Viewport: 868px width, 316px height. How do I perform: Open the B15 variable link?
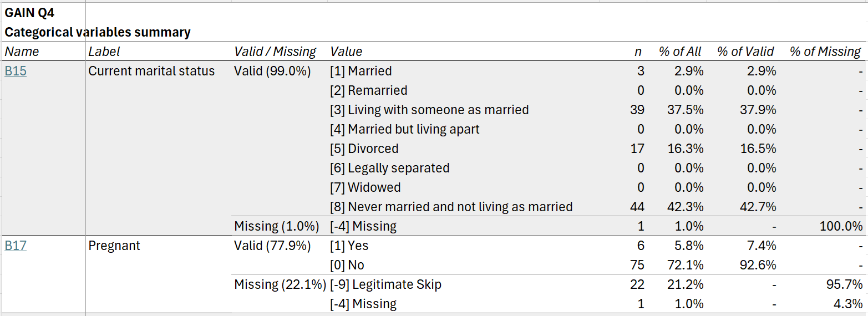point(16,71)
